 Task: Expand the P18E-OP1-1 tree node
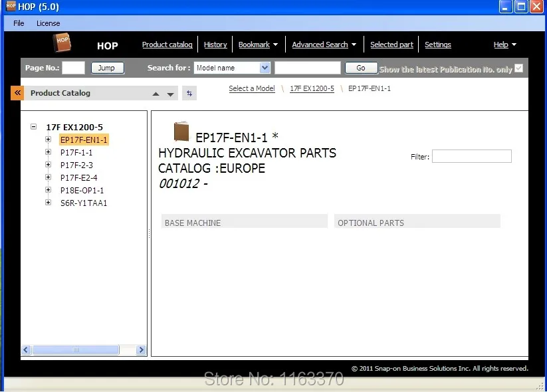tap(48, 190)
